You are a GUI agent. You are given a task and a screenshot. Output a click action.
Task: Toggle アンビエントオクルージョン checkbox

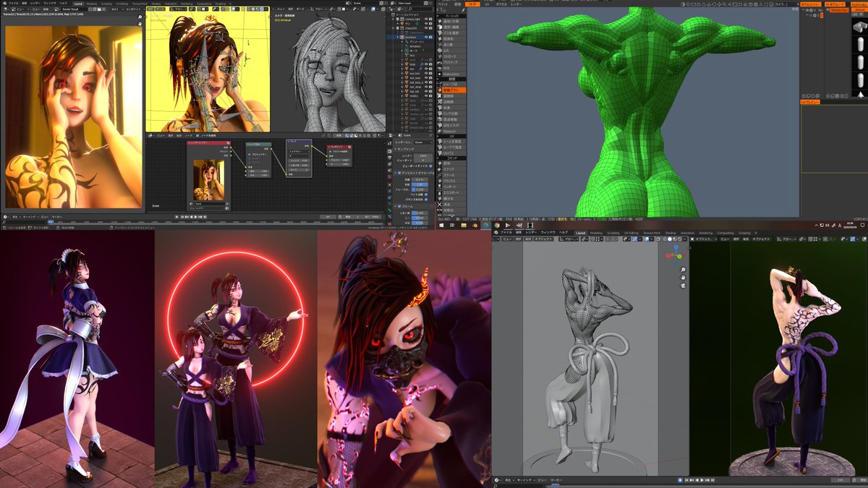[x=399, y=173]
